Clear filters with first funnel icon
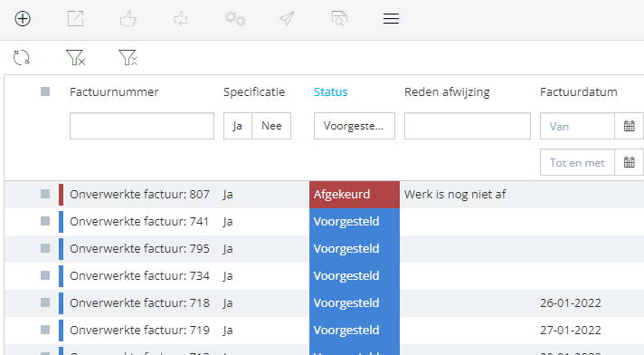 point(76,58)
